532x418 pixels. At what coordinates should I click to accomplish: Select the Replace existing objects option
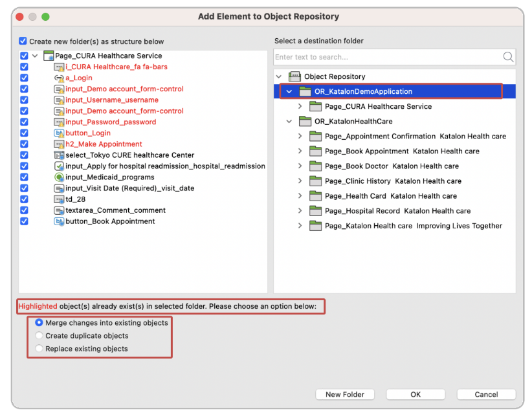39,349
